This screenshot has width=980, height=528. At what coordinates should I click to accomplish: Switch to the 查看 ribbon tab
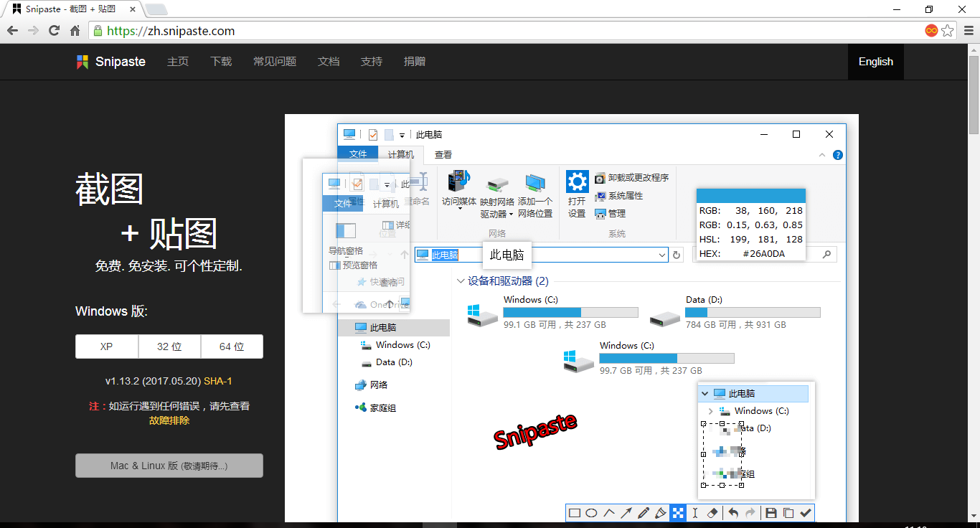tap(443, 154)
